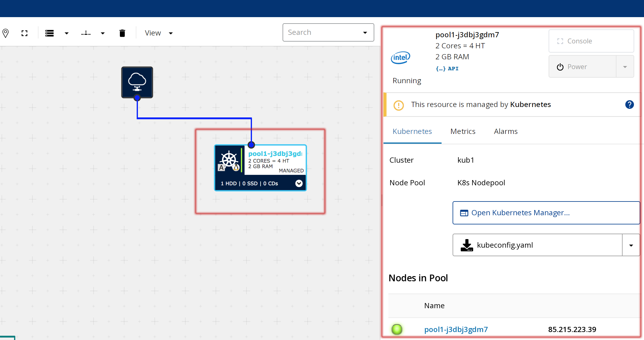Viewport: 644px width, 340px height.
Task: Click the fit-to-screen expand icon
Action: pos(24,33)
